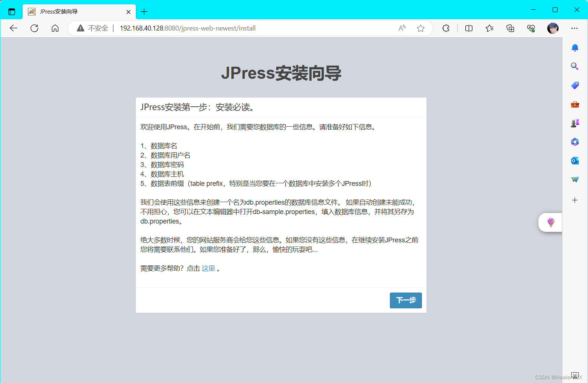Open sidebar Games chess icon
Image resolution: width=588 pixels, height=383 pixels.
(575, 123)
